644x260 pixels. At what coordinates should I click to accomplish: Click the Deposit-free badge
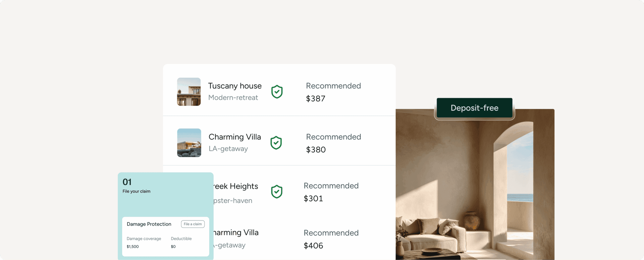pos(474,108)
